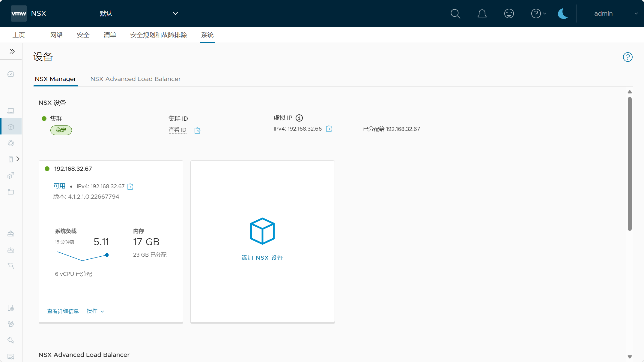Copy the virtual IP 192.168.32.66

(x=329, y=129)
